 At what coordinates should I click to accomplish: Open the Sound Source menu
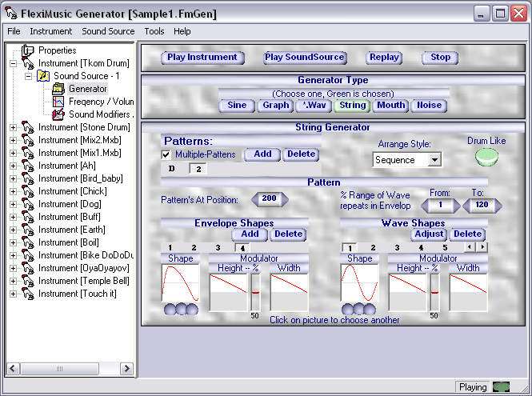pos(108,31)
